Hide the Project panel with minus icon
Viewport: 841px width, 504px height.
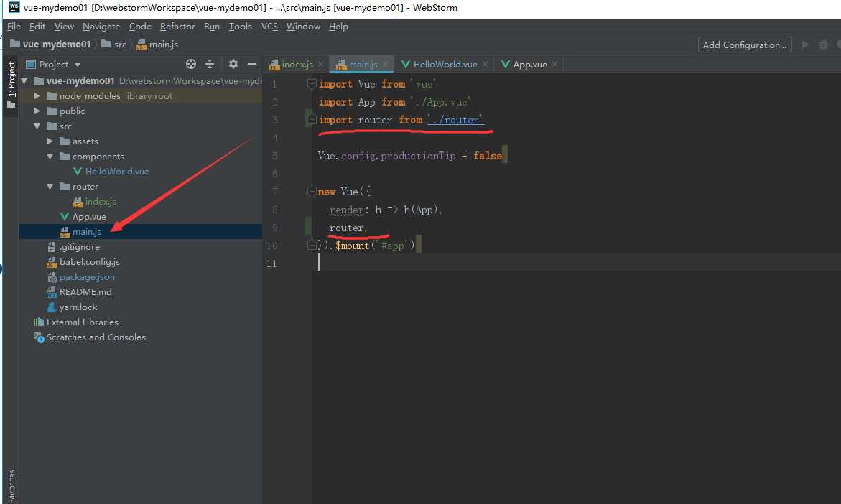click(251, 64)
